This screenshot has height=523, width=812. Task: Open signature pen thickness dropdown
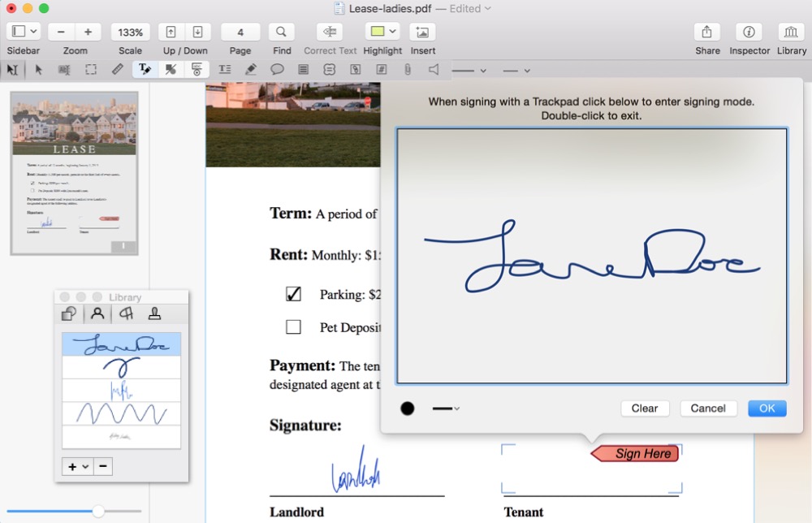446,408
